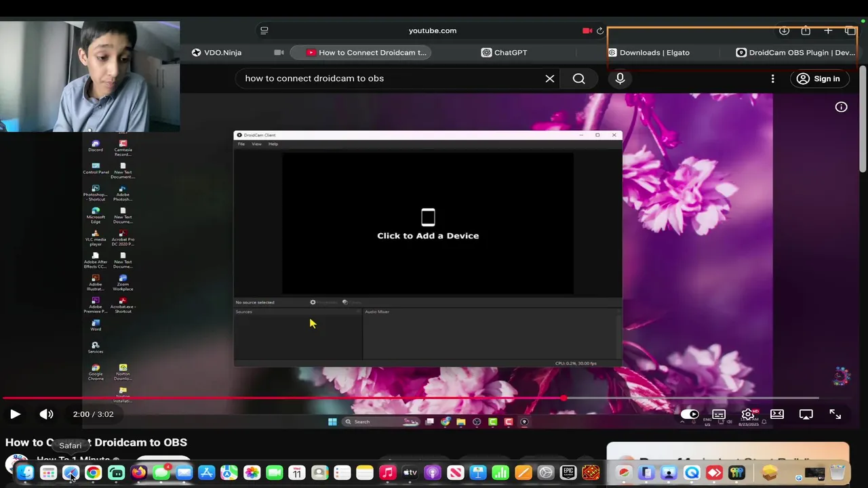
Task: Click the youtube.com address bar
Action: coord(433,30)
